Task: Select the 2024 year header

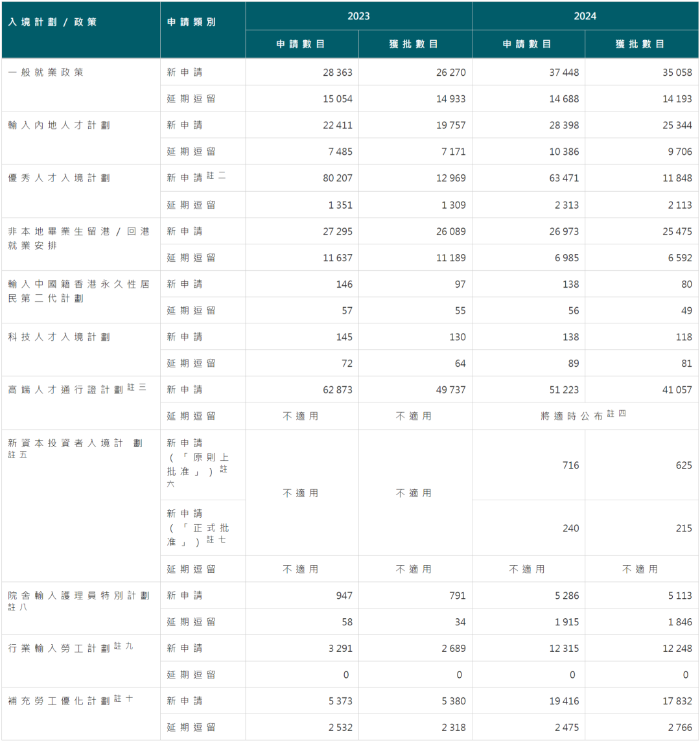Action: [585, 16]
